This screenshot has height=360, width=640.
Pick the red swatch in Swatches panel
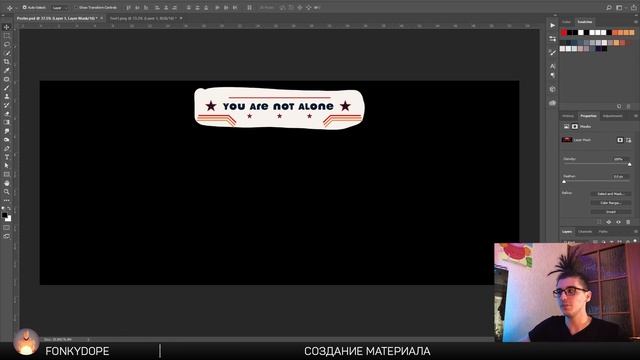tap(564, 33)
